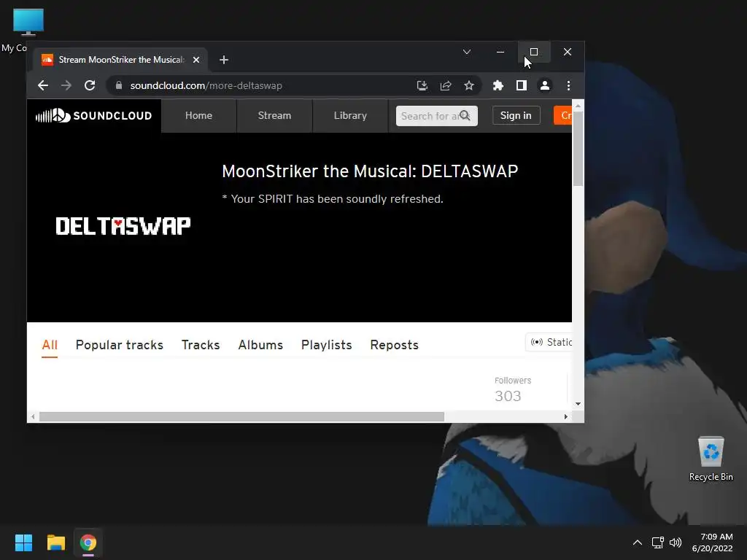747x560 pixels.
Task: Click the Sign in button
Action: coord(516,116)
